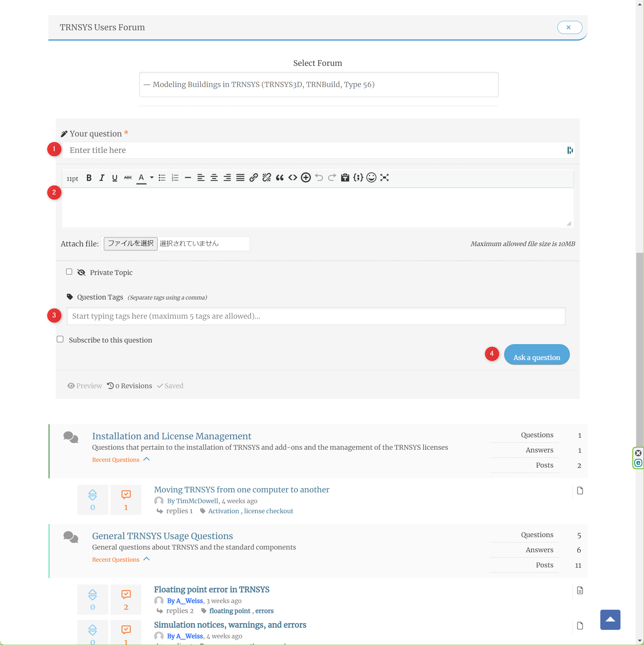Click the paste clipboard icon
This screenshot has height=645, width=644.
345,178
